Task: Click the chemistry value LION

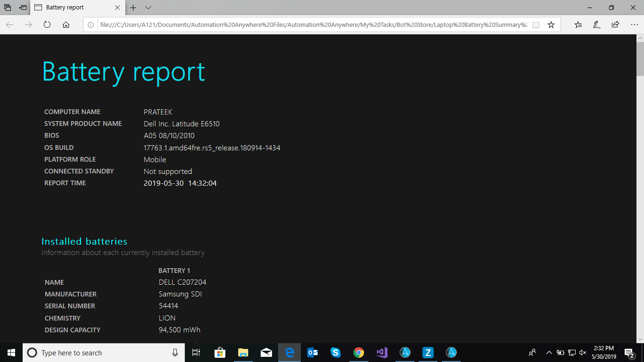Action: coord(167,318)
